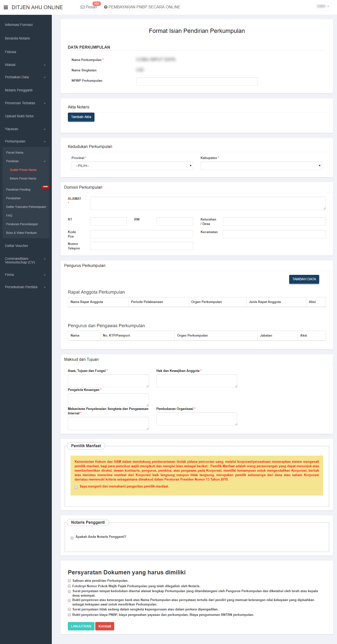Viewport: 337px width, 644px height.
Task: Open the Provinsi dropdown
Action: [132, 166]
